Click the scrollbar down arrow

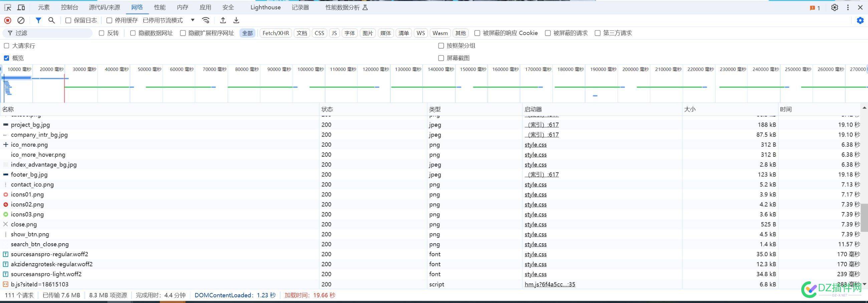(x=864, y=284)
